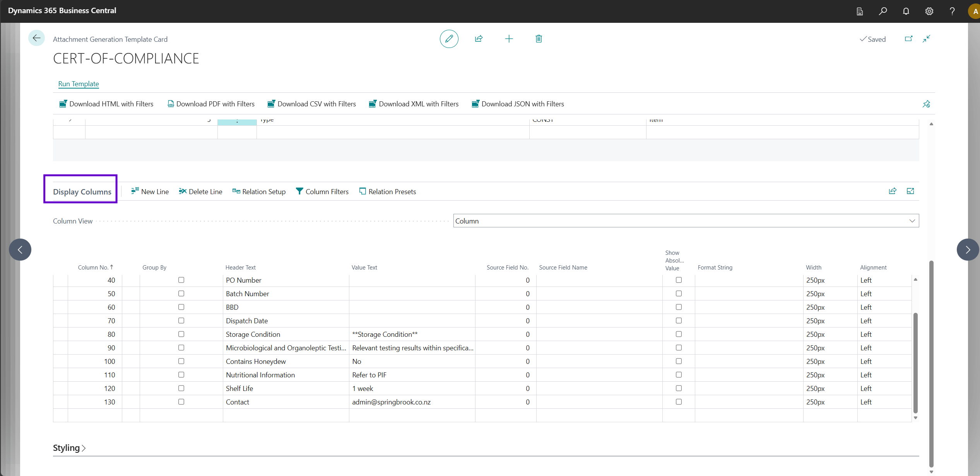980x476 pixels.
Task: Open Value Text column header menu
Action: tap(364, 267)
